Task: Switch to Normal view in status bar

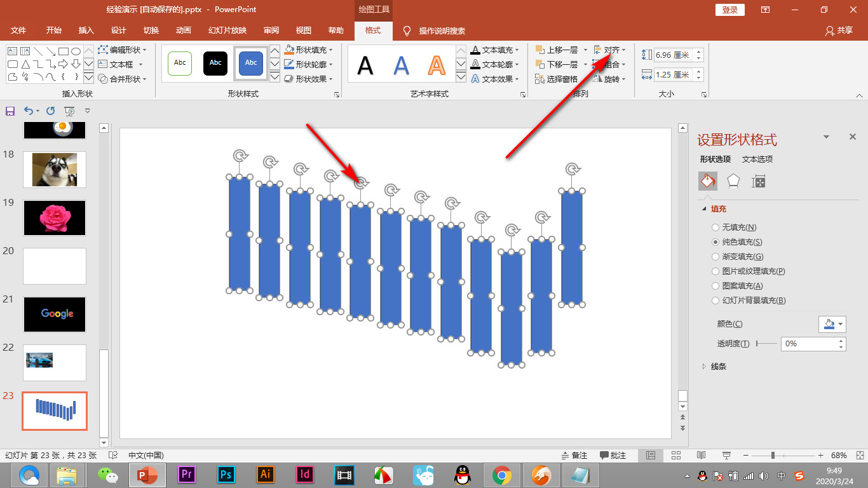Action: tap(651, 456)
